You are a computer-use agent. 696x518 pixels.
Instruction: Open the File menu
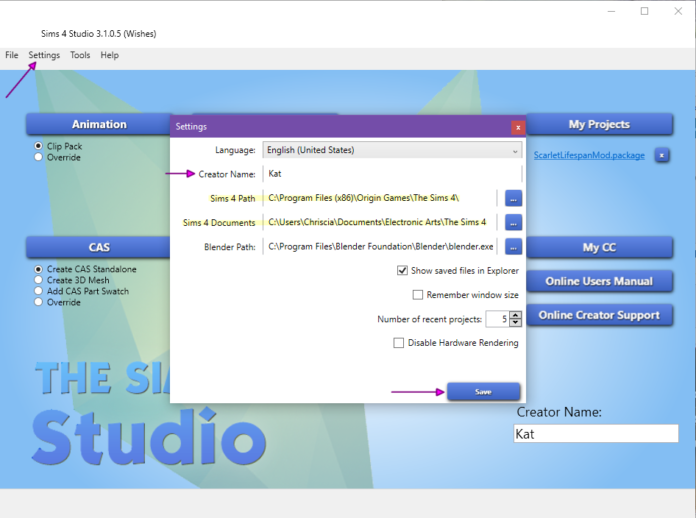click(x=12, y=55)
